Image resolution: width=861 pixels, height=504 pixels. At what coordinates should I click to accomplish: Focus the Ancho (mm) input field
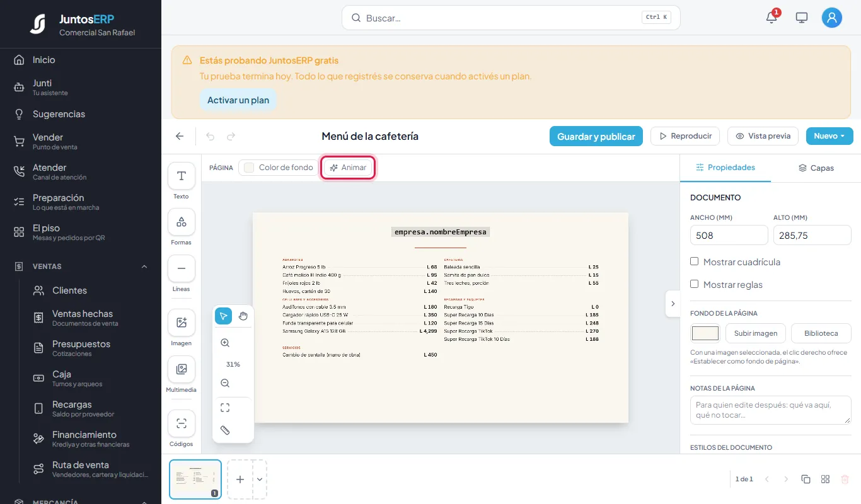729,235
